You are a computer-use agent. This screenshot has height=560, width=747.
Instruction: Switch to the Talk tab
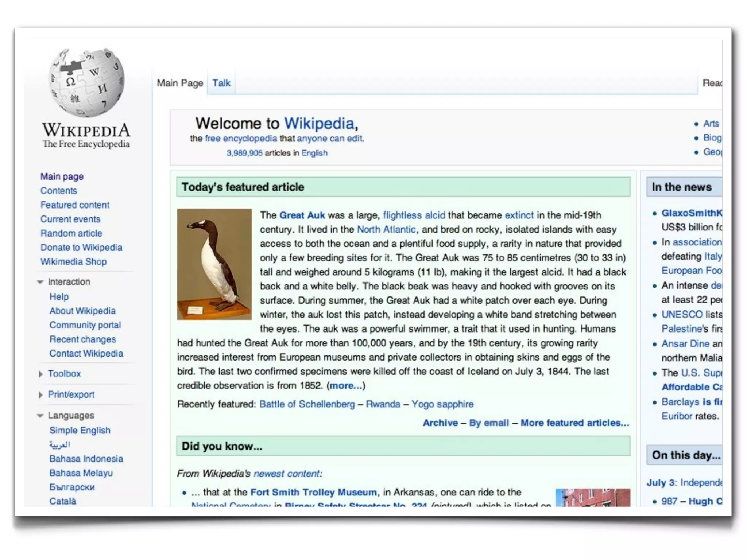click(221, 83)
